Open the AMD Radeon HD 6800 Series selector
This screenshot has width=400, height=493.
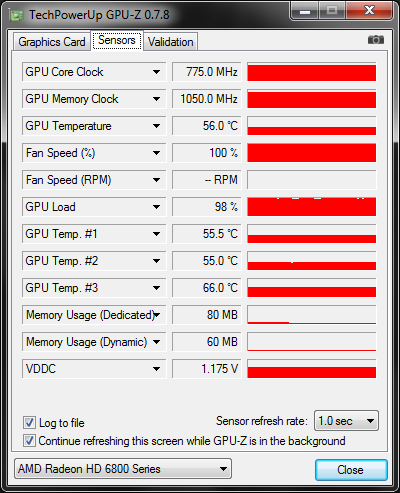pos(123,469)
